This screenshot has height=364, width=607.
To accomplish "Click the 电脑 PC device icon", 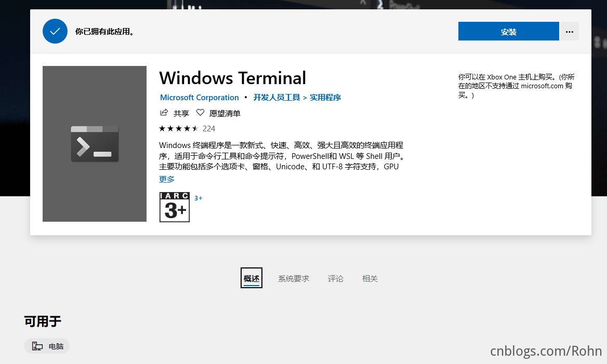I will [x=37, y=346].
